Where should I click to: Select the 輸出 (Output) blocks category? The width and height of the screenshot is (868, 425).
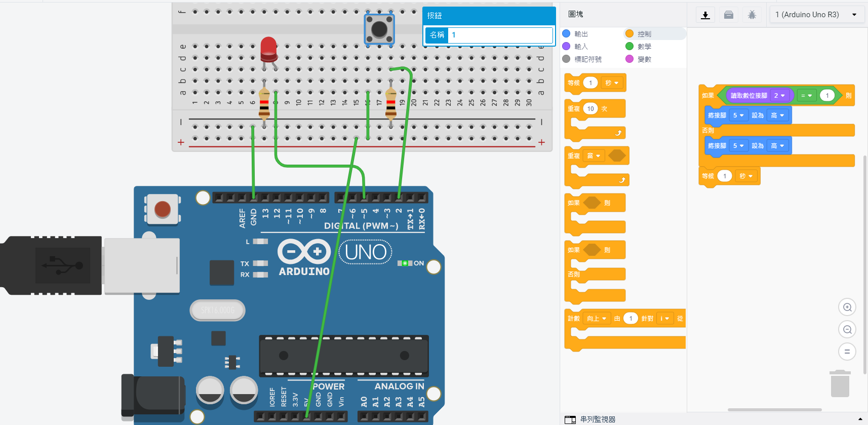coord(581,34)
